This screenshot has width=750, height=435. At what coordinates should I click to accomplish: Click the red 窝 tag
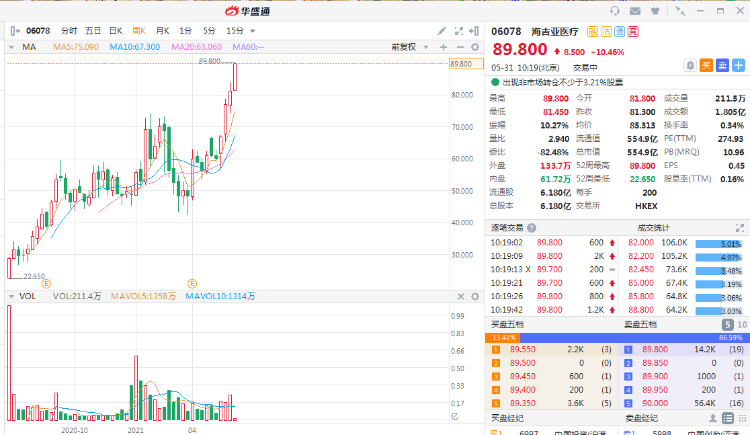[x=633, y=32]
